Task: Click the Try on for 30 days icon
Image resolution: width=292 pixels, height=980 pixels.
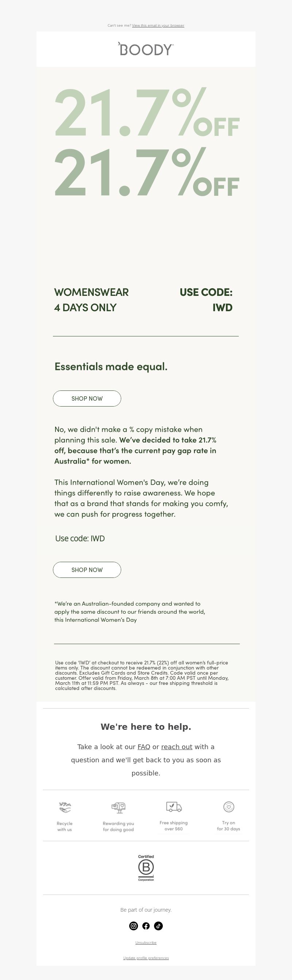Action: point(228,807)
